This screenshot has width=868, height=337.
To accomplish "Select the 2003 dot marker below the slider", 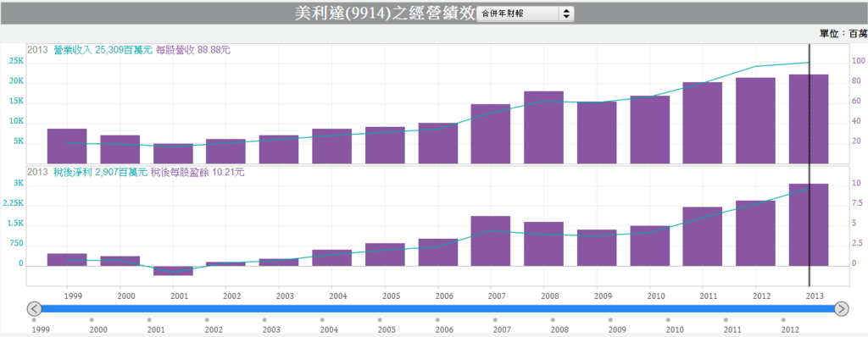I will (x=264, y=320).
